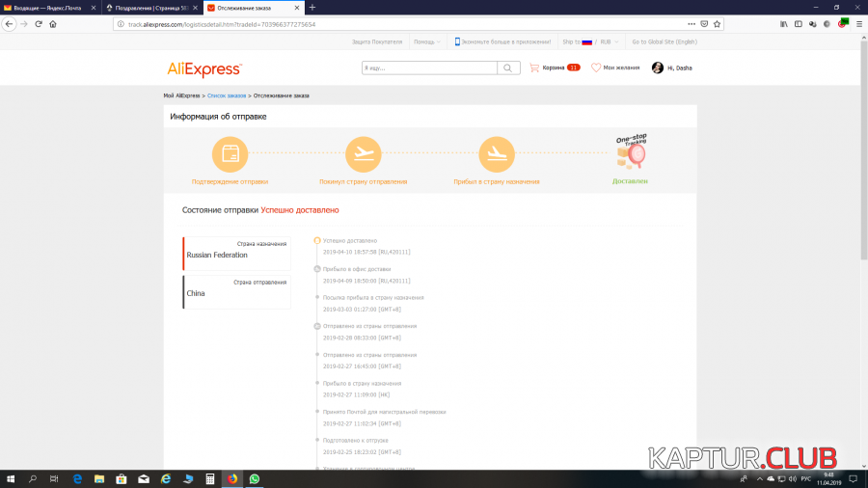Open Firefox hamburger menu
The height and width of the screenshot is (488, 868).
859,24
